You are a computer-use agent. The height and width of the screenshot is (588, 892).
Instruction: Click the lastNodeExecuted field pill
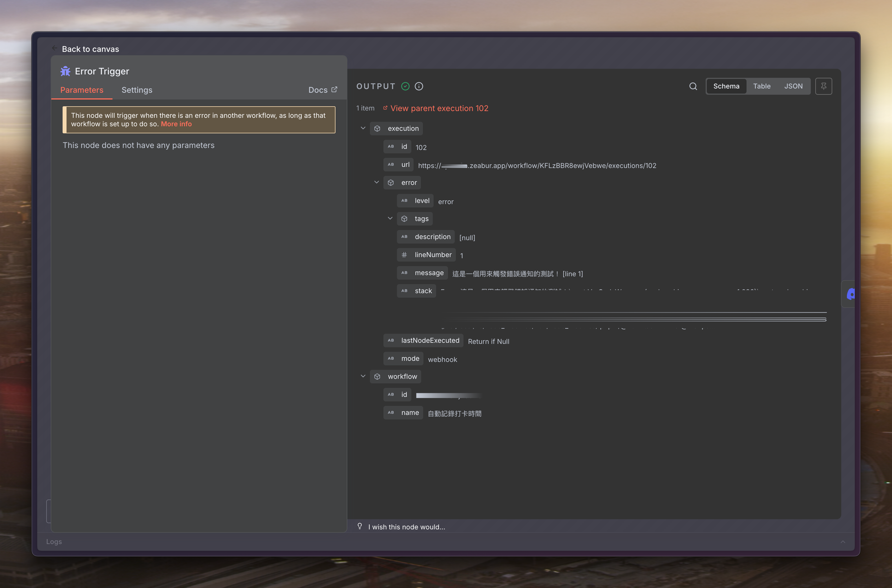423,341
